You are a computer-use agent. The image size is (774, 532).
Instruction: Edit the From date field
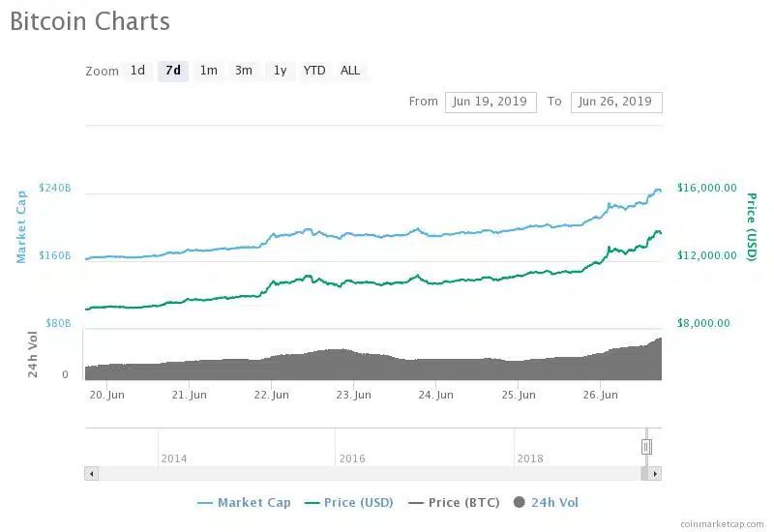tap(491, 103)
